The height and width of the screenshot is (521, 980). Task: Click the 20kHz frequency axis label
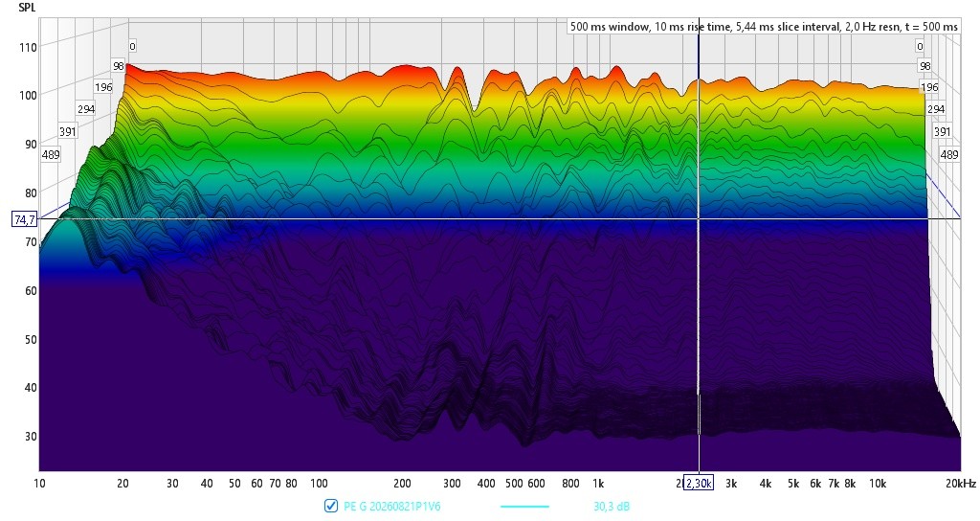point(961,483)
